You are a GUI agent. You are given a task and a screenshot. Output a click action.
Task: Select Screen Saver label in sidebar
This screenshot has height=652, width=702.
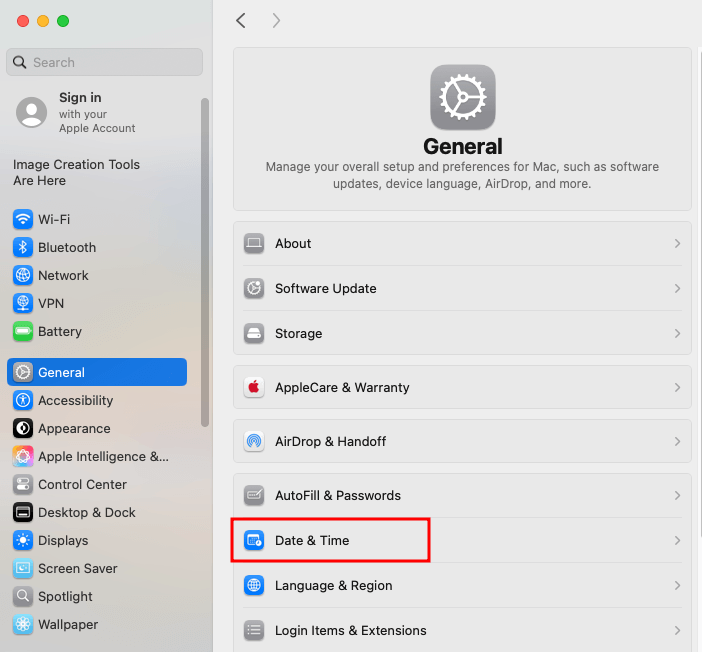[x=77, y=568]
